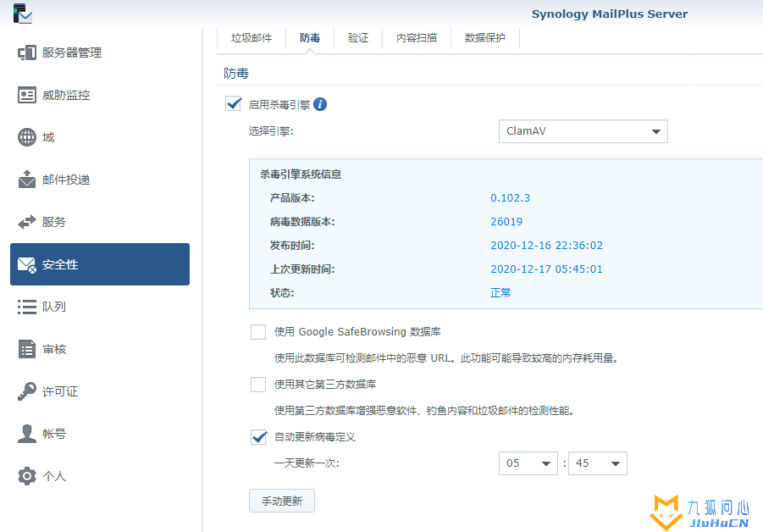The height and width of the screenshot is (532, 763).
Task: Click the Synology MailPlus Server title
Action: click(x=610, y=14)
